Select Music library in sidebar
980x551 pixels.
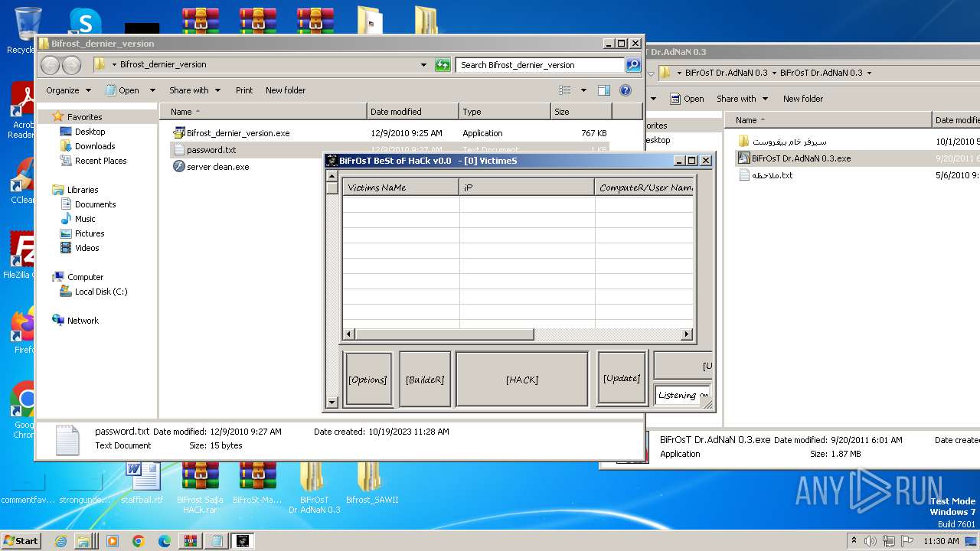tap(85, 219)
